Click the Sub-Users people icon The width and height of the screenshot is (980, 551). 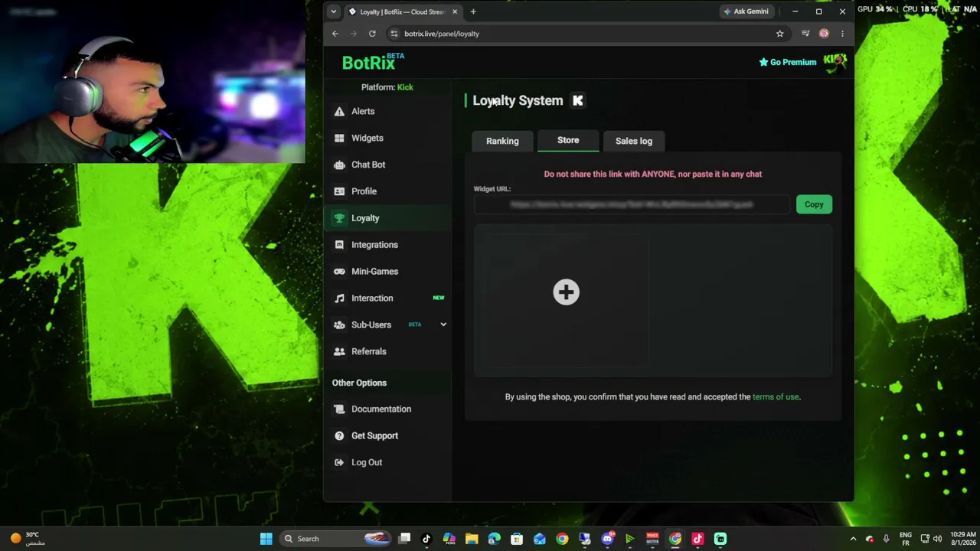(x=339, y=325)
